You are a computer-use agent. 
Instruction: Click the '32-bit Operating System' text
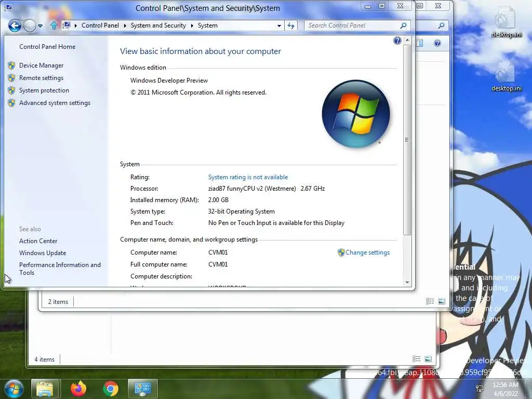pos(241,211)
